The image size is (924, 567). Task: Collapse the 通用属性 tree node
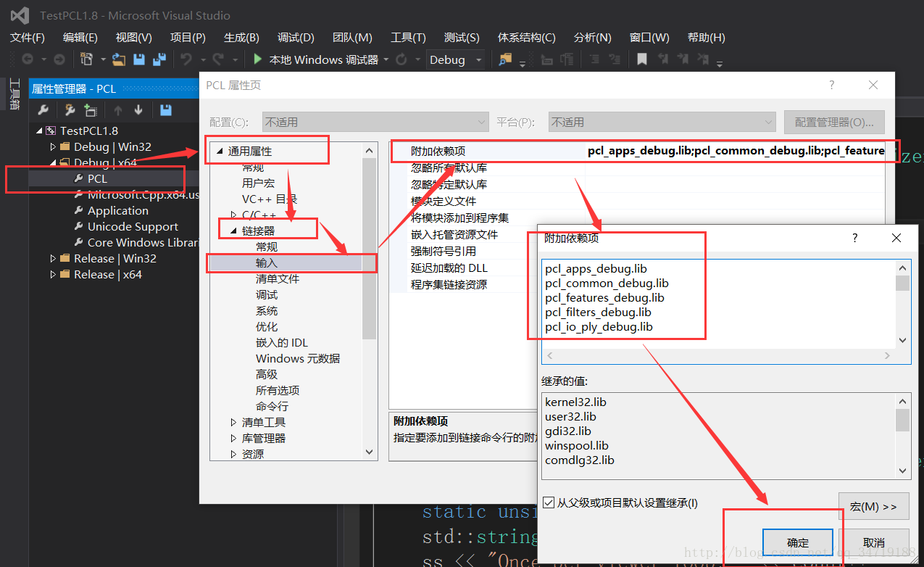(x=220, y=152)
